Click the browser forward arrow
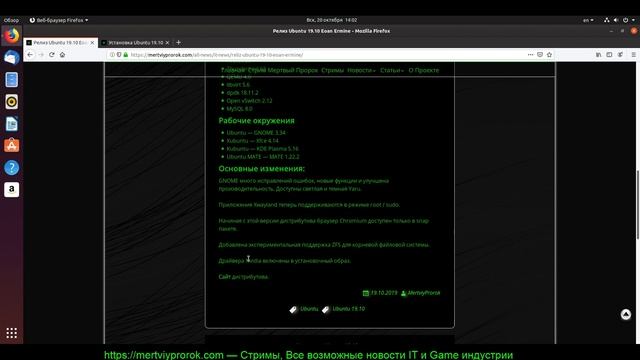This screenshot has width=640, height=360. (41, 55)
